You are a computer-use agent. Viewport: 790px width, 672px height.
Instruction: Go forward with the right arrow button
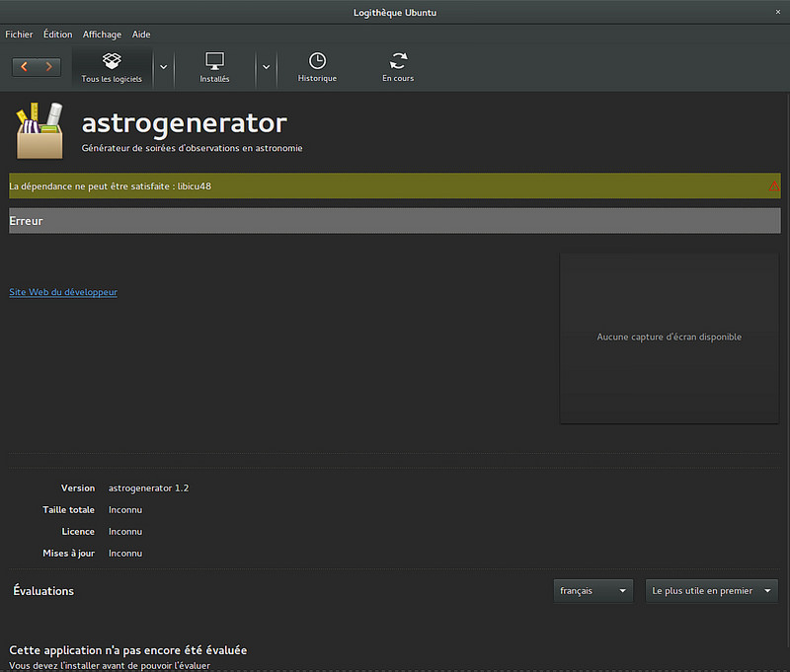(48, 66)
